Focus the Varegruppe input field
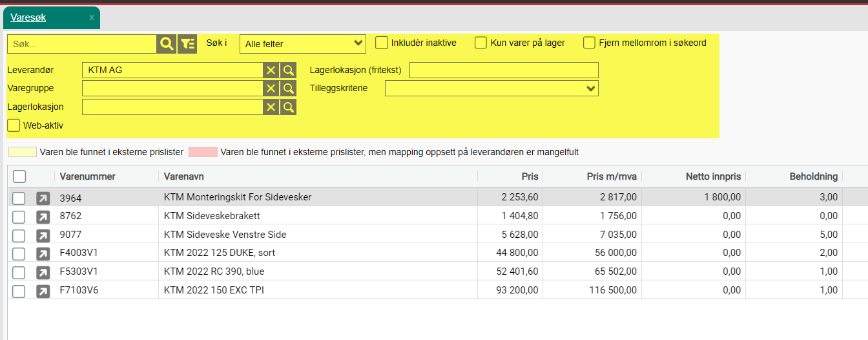Viewport: 868px width, 340px height. pos(172,88)
